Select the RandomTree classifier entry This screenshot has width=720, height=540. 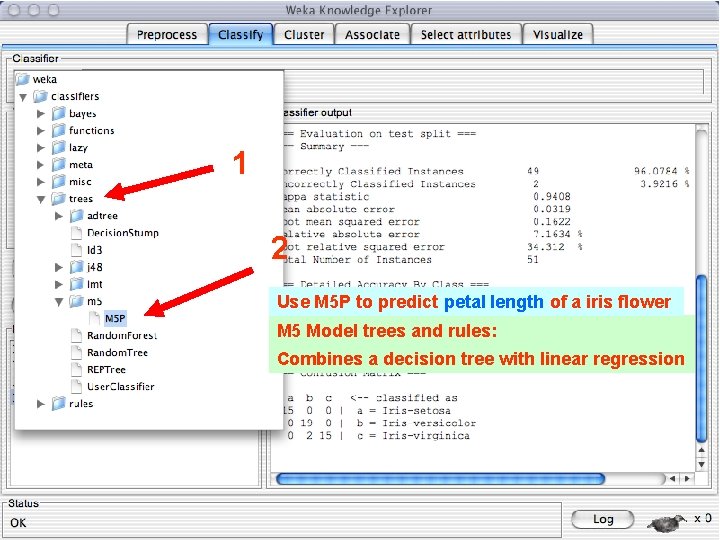[x=118, y=353]
